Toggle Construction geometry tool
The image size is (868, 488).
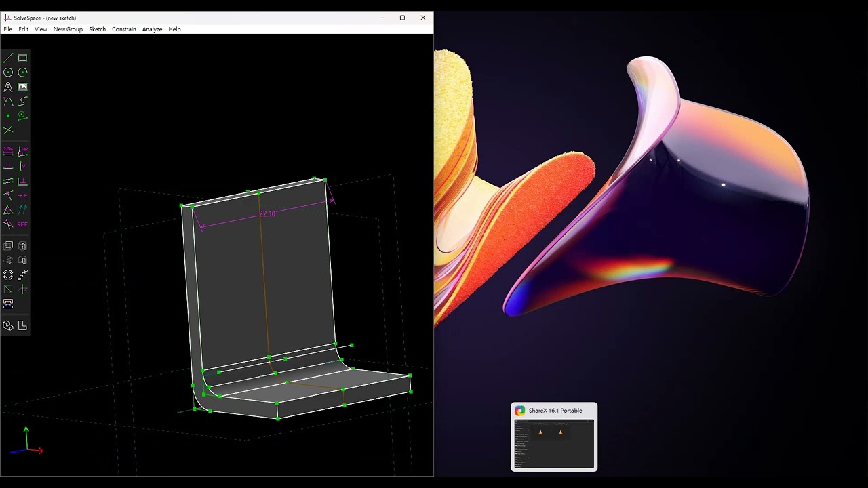coord(22,115)
